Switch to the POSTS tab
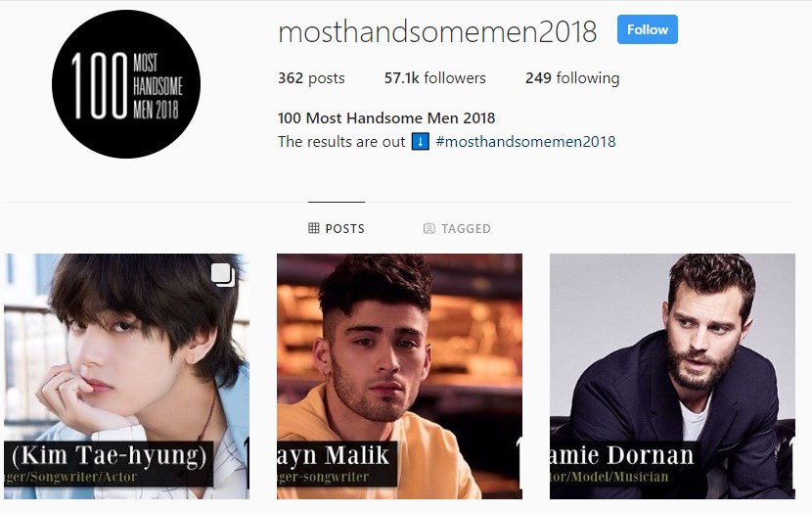The image size is (812, 513). [x=337, y=228]
